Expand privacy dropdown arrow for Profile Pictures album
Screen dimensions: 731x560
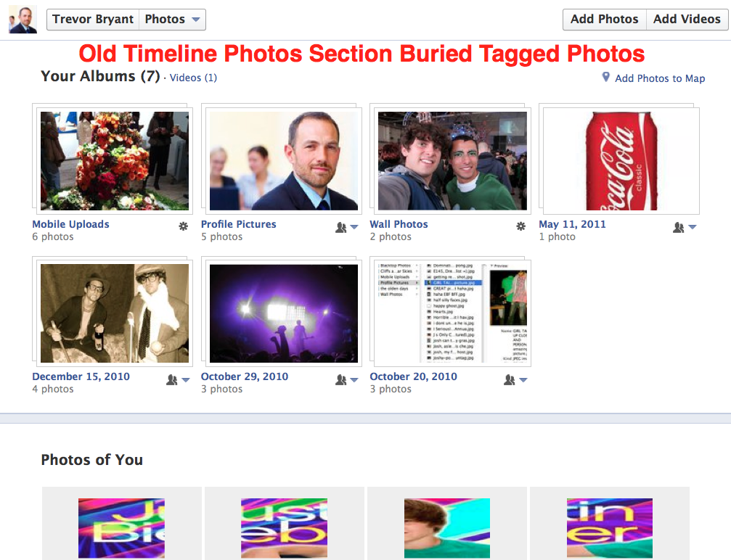point(354,228)
